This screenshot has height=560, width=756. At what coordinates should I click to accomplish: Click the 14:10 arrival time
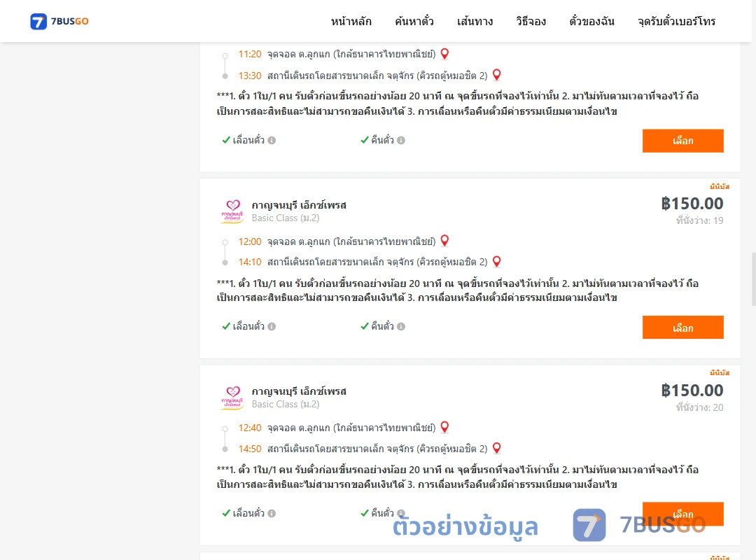(x=250, y=262)
